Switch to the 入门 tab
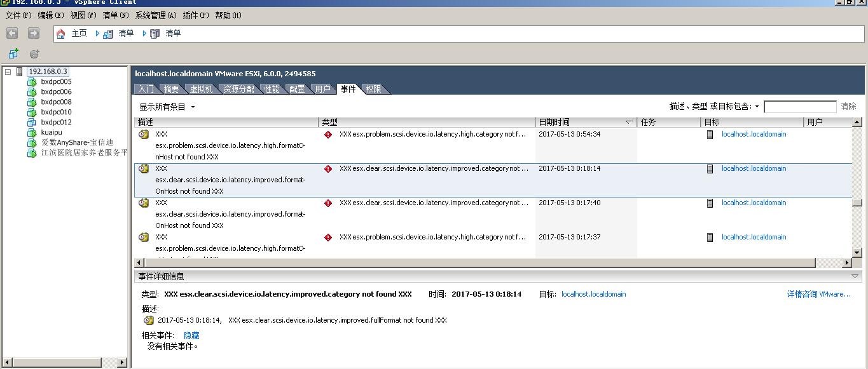 pos(146,89)
